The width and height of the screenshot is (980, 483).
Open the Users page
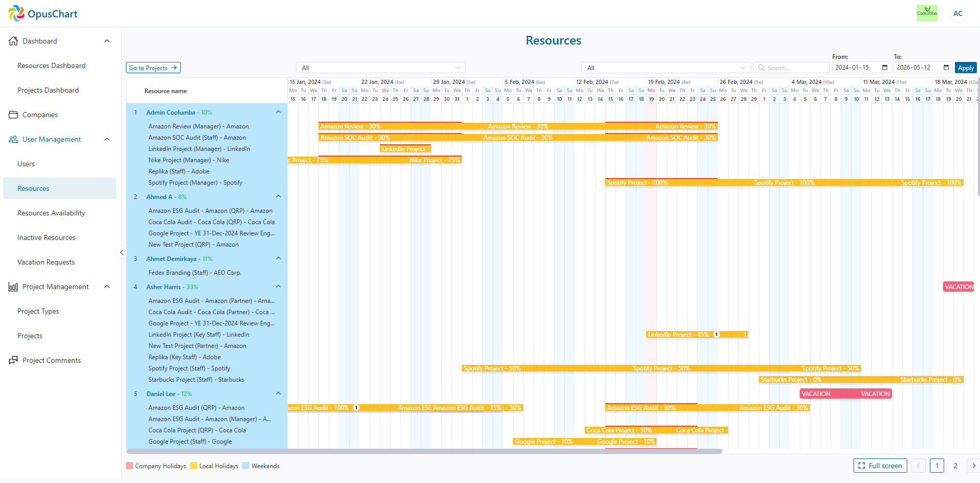(26, 164)
